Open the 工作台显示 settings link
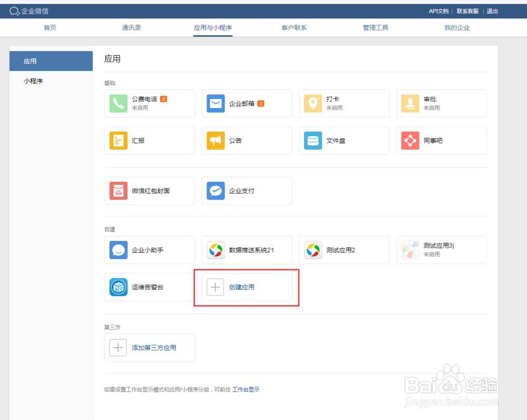Image resolution: width=527 pixels, height=420 pixels. 246,389
